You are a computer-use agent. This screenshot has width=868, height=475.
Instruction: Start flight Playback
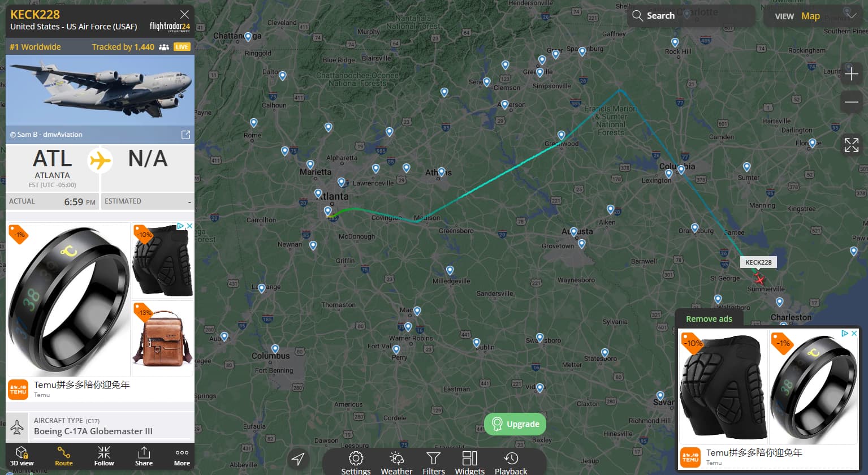click(x=511, y=463)
